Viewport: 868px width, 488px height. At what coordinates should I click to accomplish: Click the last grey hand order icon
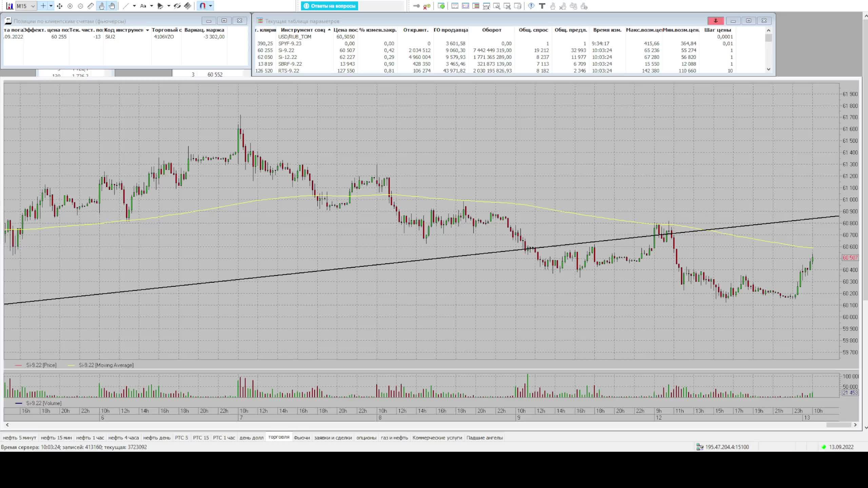click(x=584, y=6)
